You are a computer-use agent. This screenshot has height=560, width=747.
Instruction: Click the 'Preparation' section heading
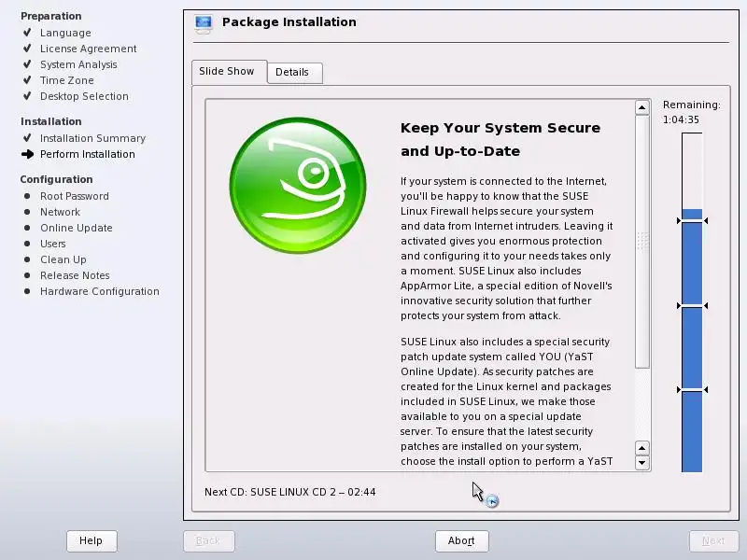(51, 16)
